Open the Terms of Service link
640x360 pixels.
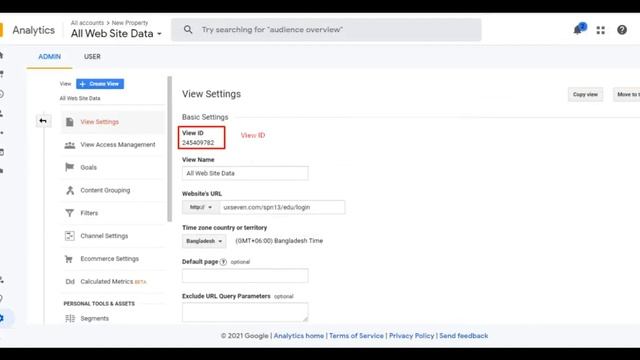[x=356, y=336]
